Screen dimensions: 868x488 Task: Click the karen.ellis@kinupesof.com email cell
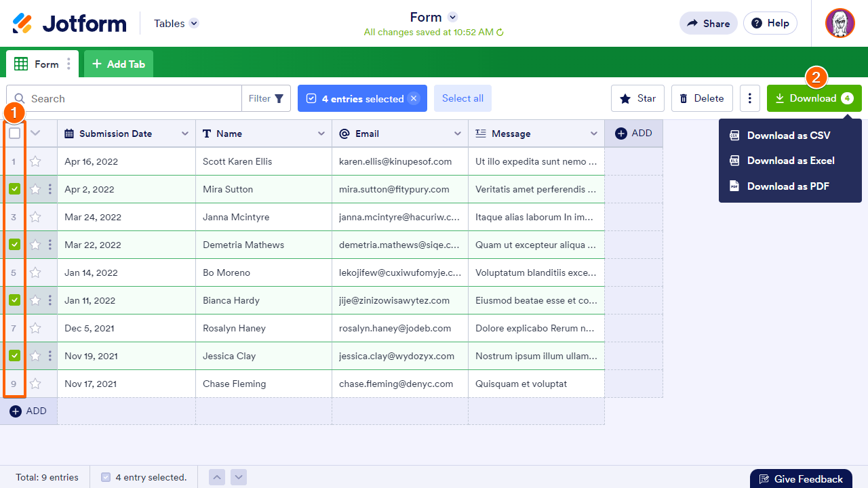(x=400, y=161)
